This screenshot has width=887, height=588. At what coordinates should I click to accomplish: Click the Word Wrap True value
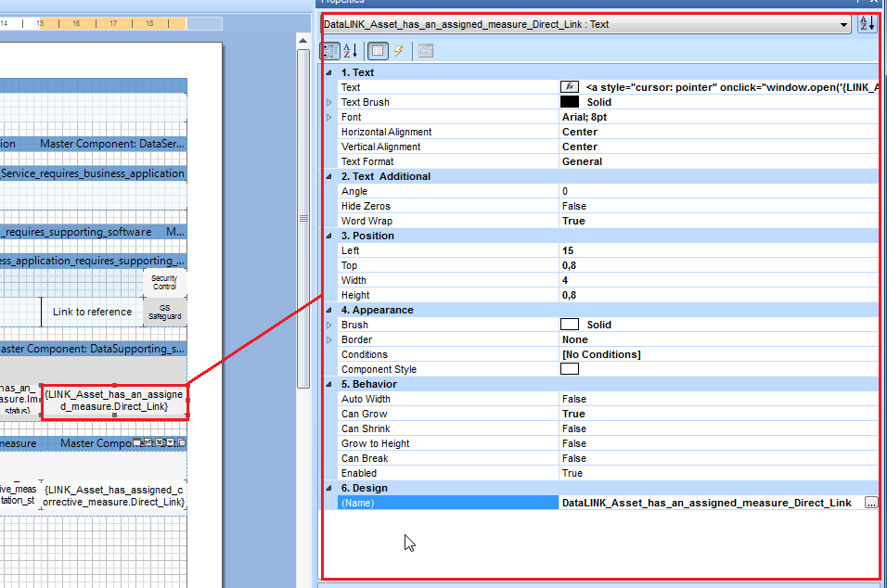(x=573, y=221)
